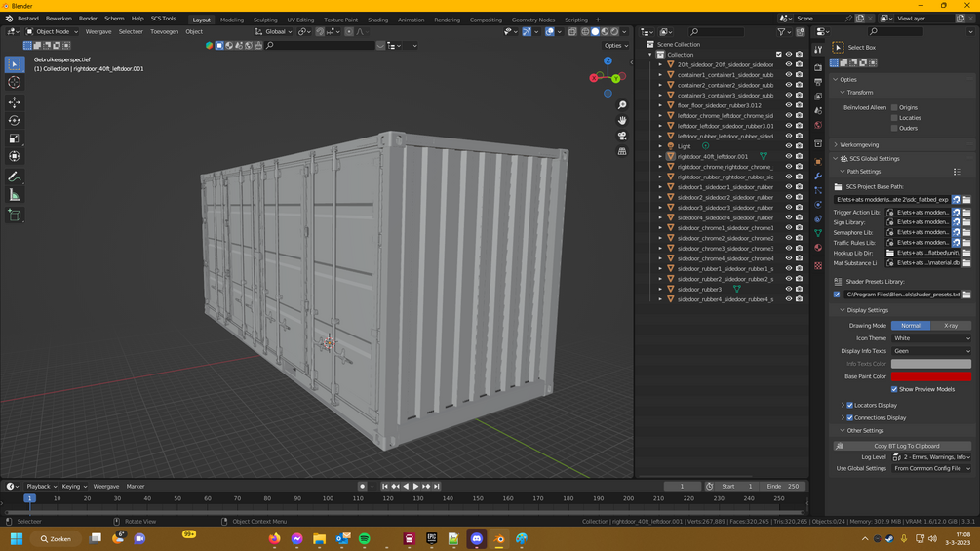Uncheck Show Preview Models

coord(894,389)
